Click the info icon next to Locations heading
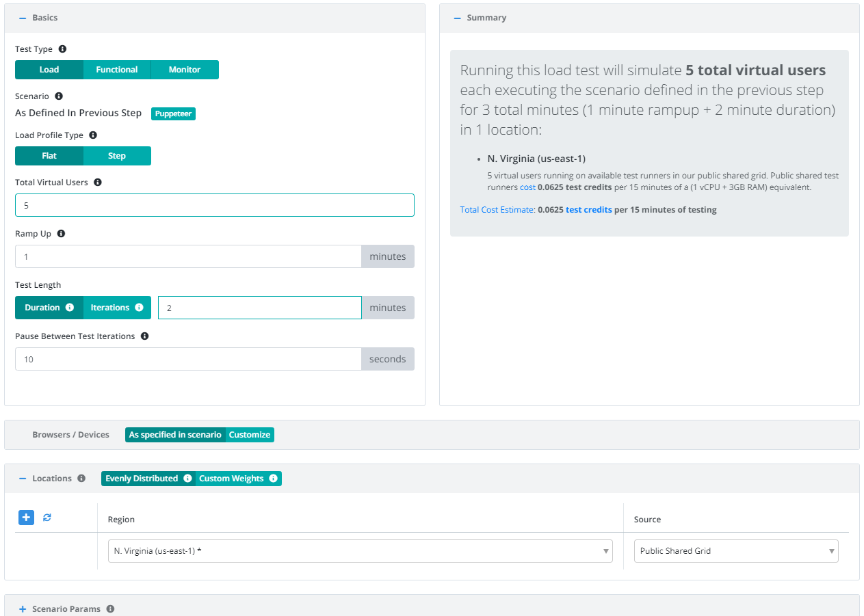This screenshot has width=864, height=616. point(81,479)
